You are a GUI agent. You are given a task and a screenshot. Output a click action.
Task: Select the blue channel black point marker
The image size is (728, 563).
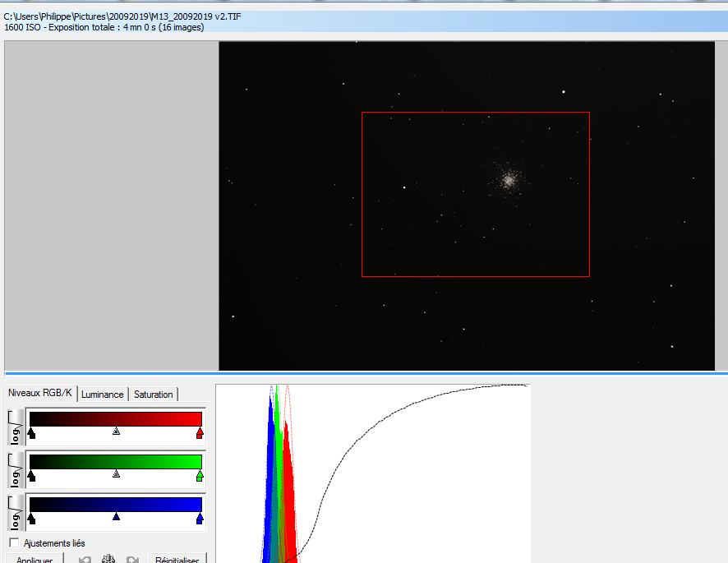click(31, 519)
